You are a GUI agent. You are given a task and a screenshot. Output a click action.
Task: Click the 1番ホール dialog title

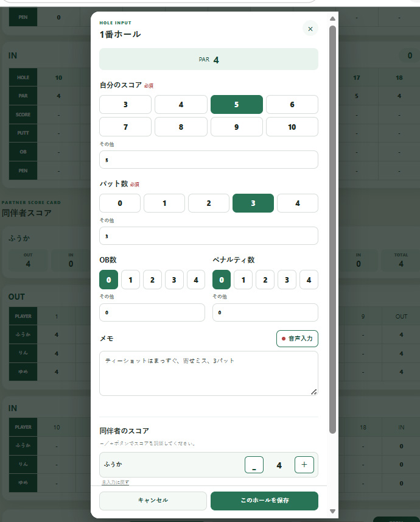pyautogui.click(x=120, y=34)
